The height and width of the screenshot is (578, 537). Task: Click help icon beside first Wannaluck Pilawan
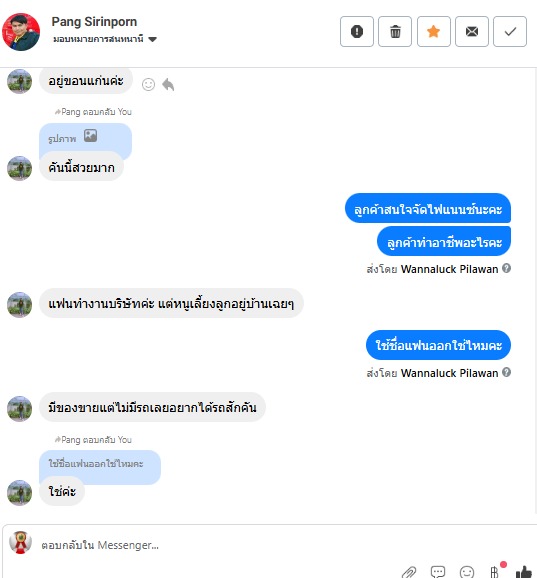tap(506, 268)
